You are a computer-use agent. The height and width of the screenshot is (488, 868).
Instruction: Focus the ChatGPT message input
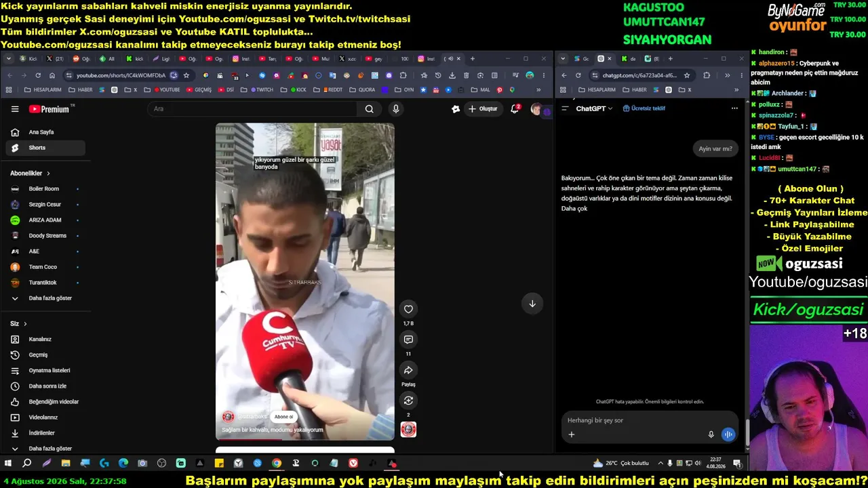[650, 420]
